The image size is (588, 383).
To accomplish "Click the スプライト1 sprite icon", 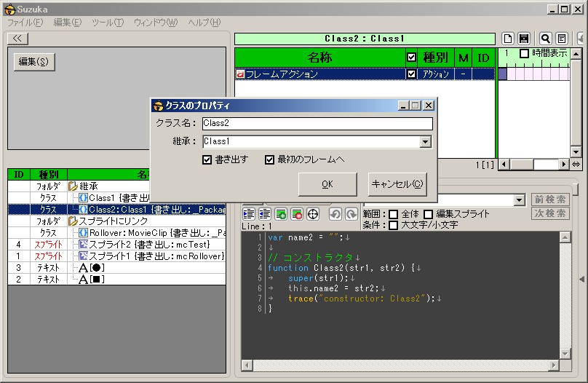I will coord(83,256).
